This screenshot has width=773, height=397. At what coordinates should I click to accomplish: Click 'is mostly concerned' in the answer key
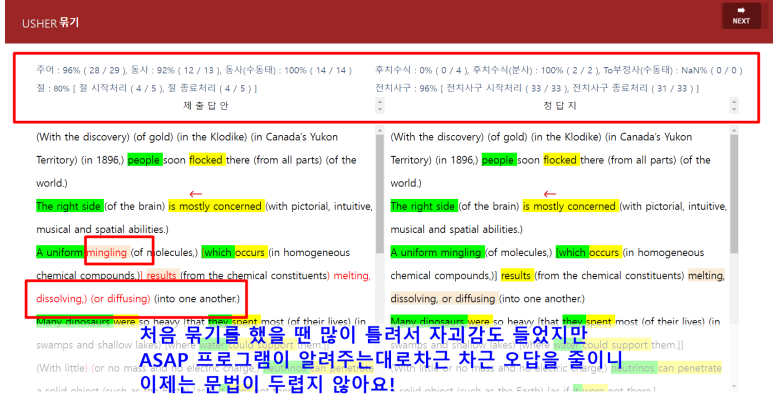[x=571, y=206]
